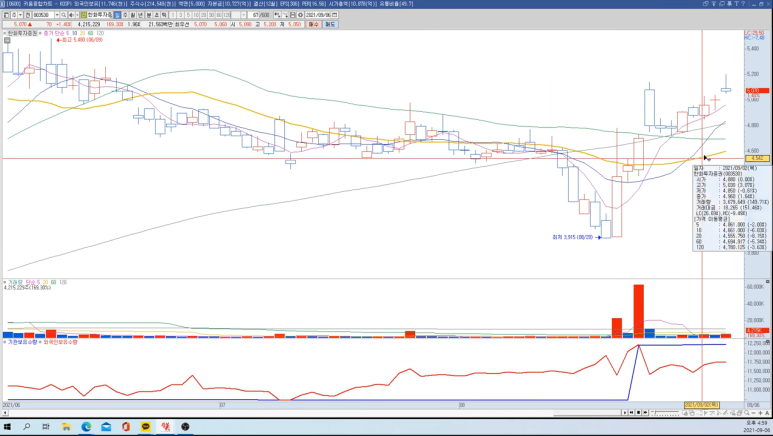Click the forward button in playback controls

pos(645,412)
